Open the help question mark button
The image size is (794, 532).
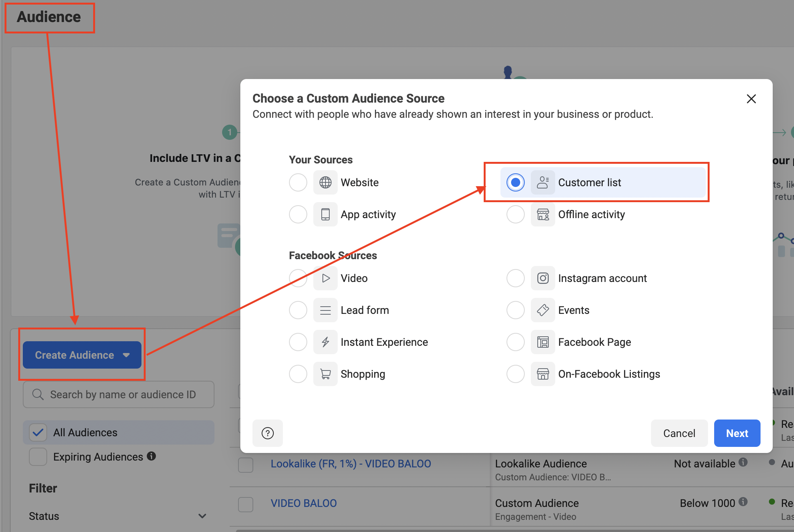pyautogui.click(x=268, y=433)
